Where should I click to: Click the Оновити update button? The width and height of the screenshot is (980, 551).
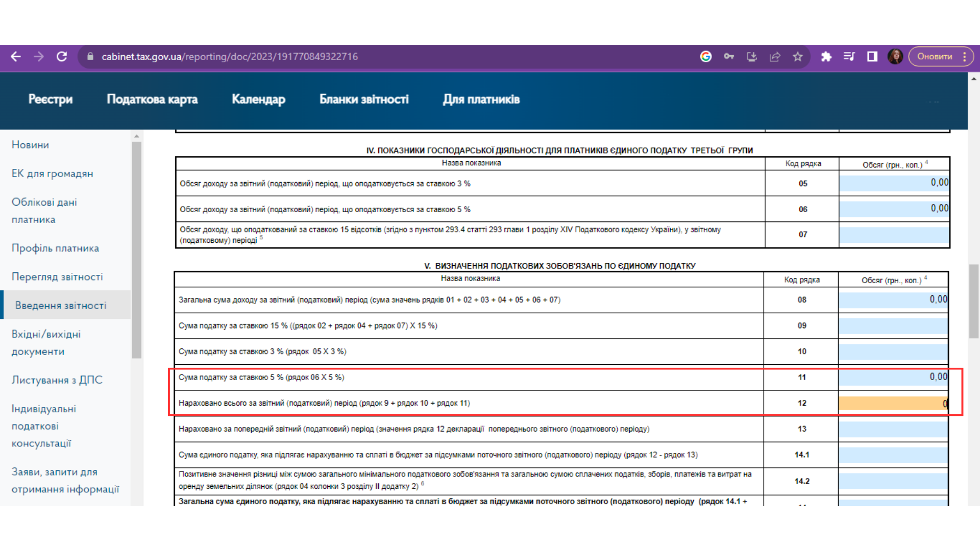935,57
